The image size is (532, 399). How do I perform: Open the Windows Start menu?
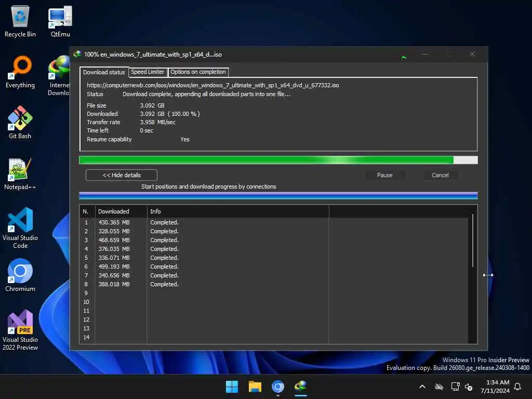coord(232,387)
